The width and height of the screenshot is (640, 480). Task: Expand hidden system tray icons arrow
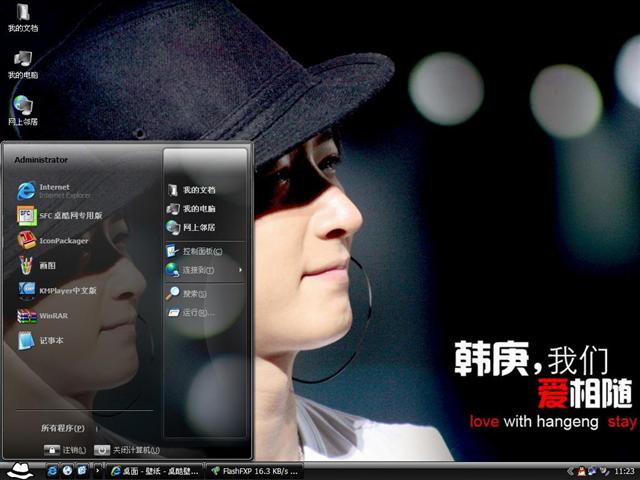point(570,471)
